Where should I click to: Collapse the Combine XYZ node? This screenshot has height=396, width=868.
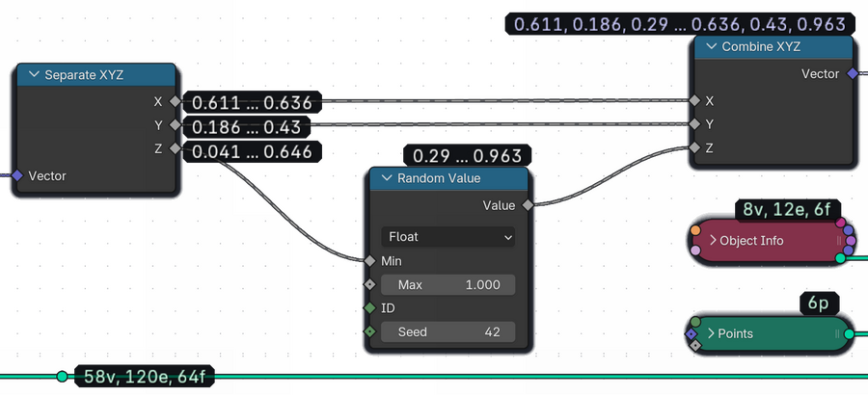[x=712, y=47]
